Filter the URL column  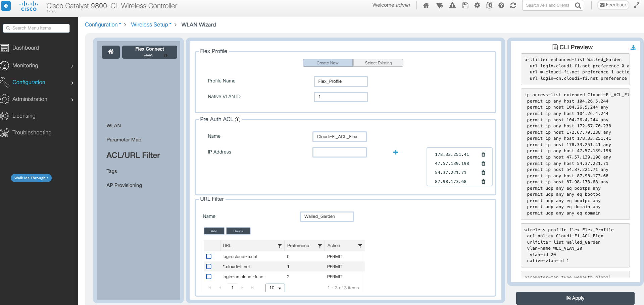pyautogui.click(x=280, y=246)
